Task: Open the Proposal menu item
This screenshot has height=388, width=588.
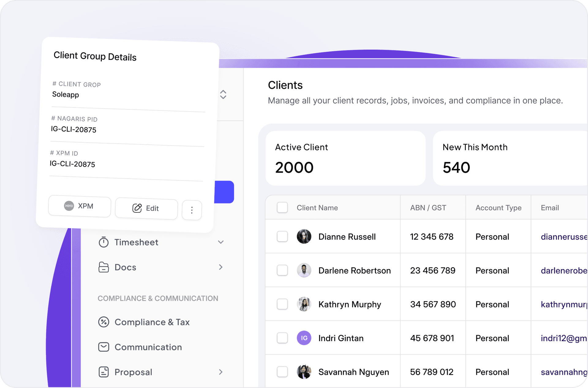Action: [161, 372]
